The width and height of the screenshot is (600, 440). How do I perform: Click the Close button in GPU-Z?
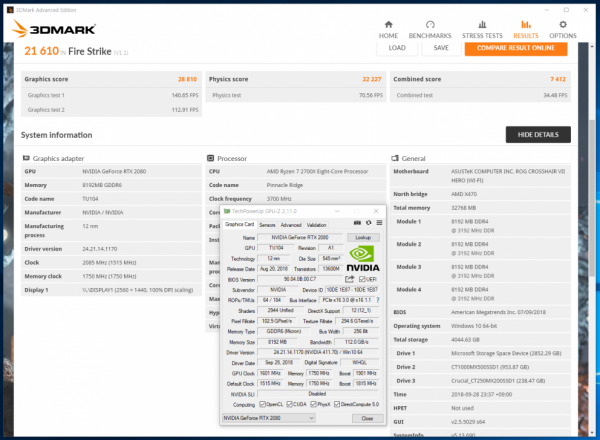(367, 419)
